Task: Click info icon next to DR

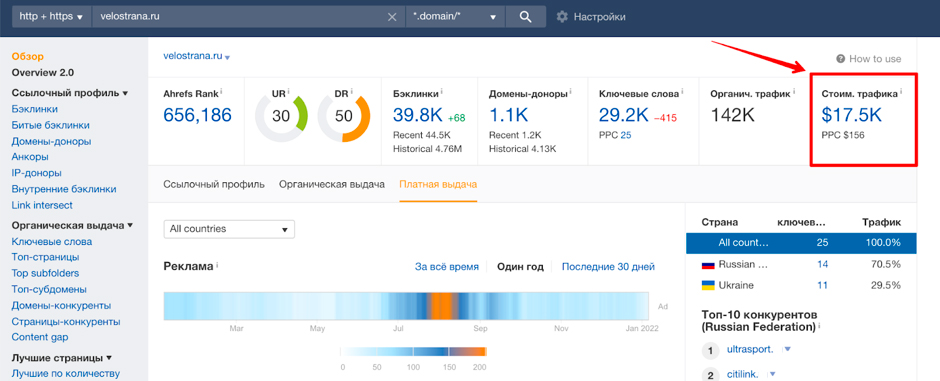Action: pos(351,92)
